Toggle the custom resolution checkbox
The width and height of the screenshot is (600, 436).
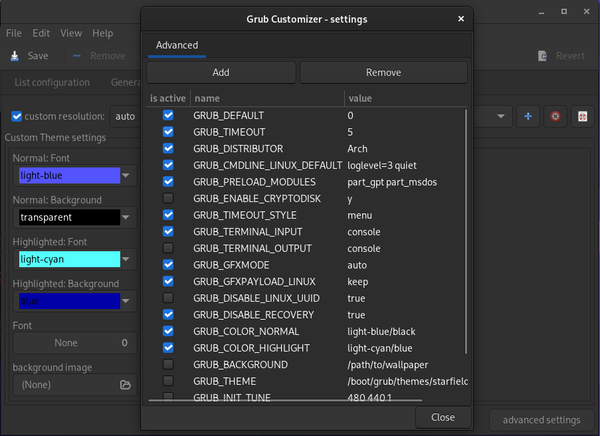pos(16,117)
